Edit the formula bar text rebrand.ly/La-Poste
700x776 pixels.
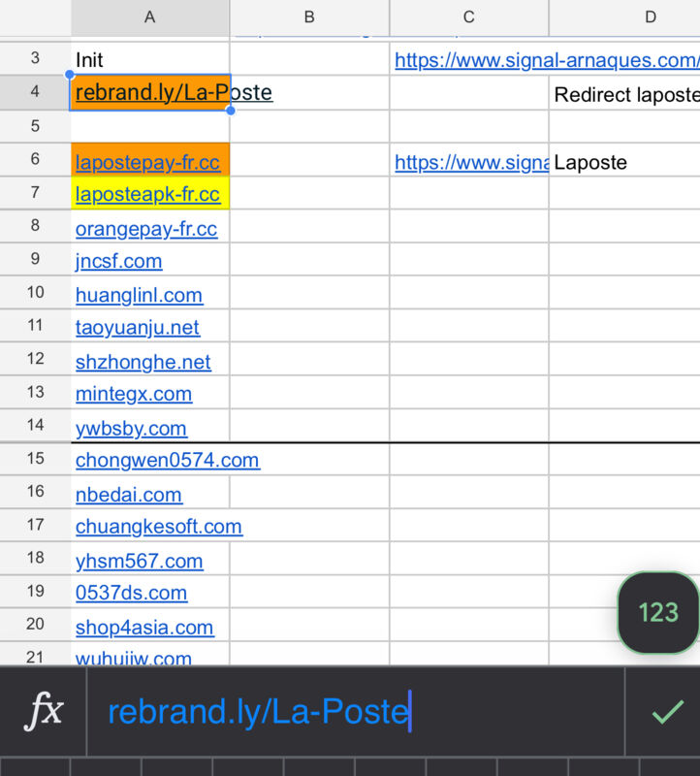coord(259,712)
